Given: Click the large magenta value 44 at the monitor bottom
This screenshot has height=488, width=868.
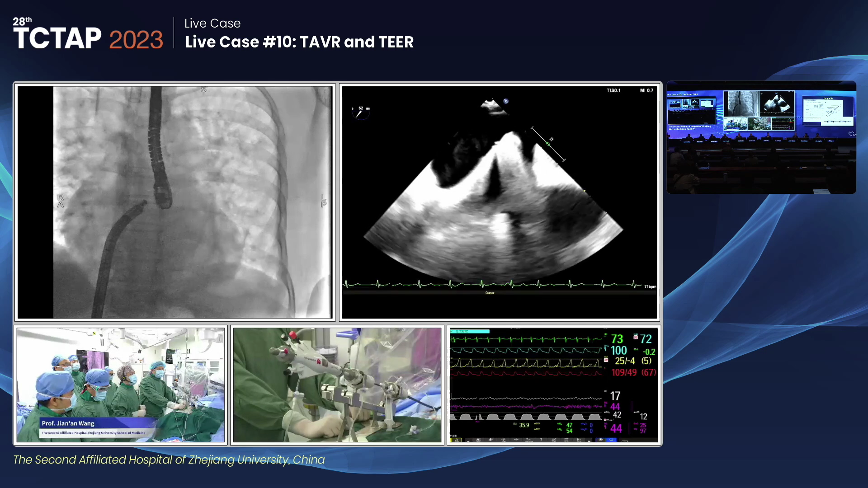Looking at the screenshot, I should pyautogui.click(x=616, y=428).
